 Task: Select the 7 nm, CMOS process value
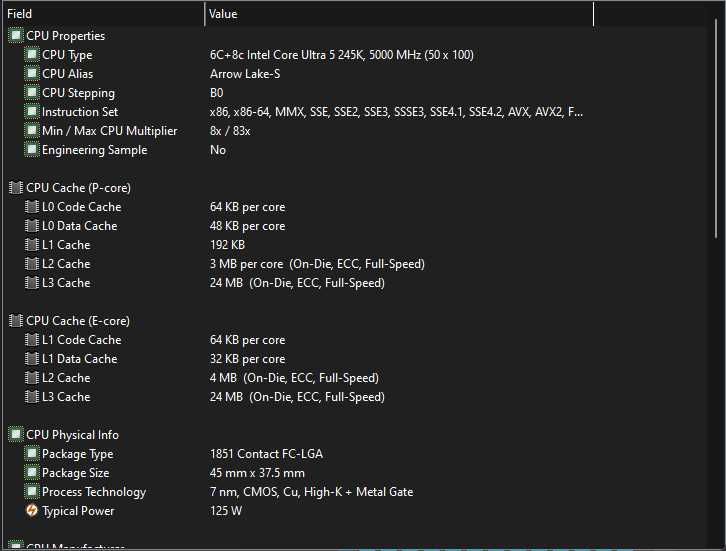click(312, 492)
